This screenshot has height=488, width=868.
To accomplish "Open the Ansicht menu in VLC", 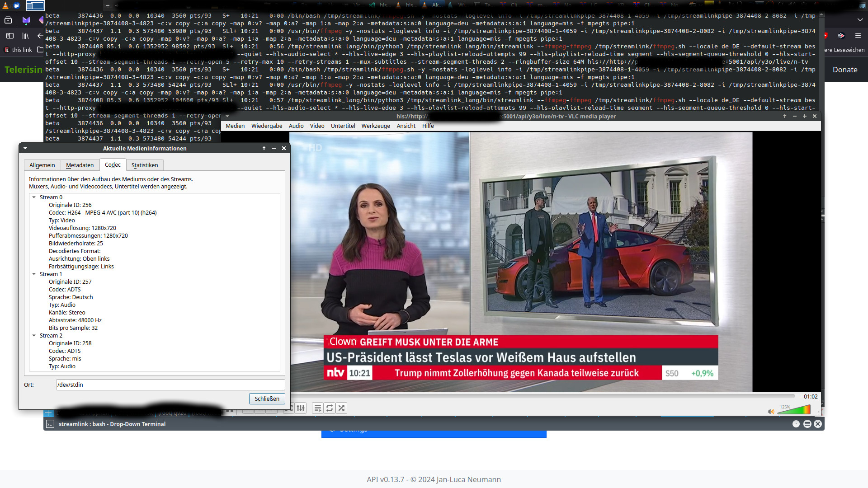I will [x=406, y=126].
